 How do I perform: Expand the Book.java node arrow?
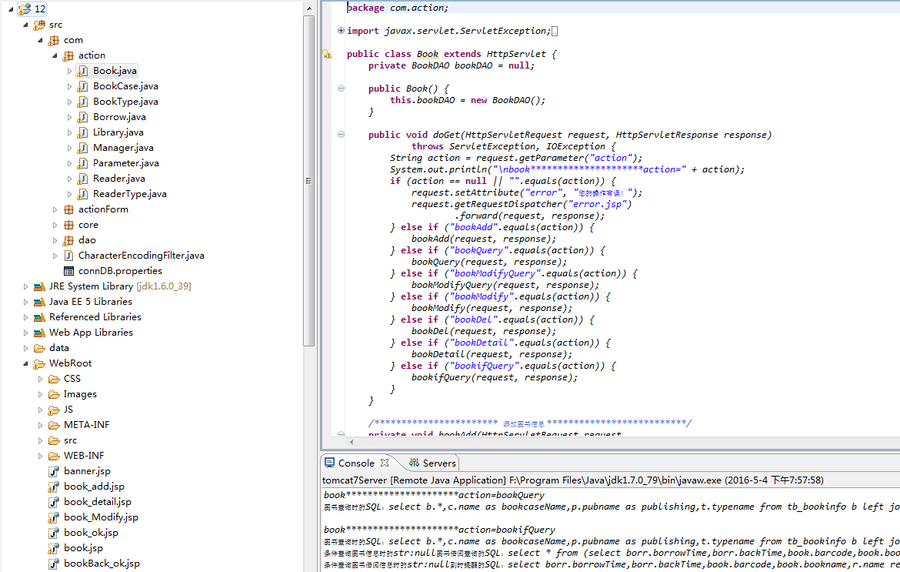tap(69, 71)
